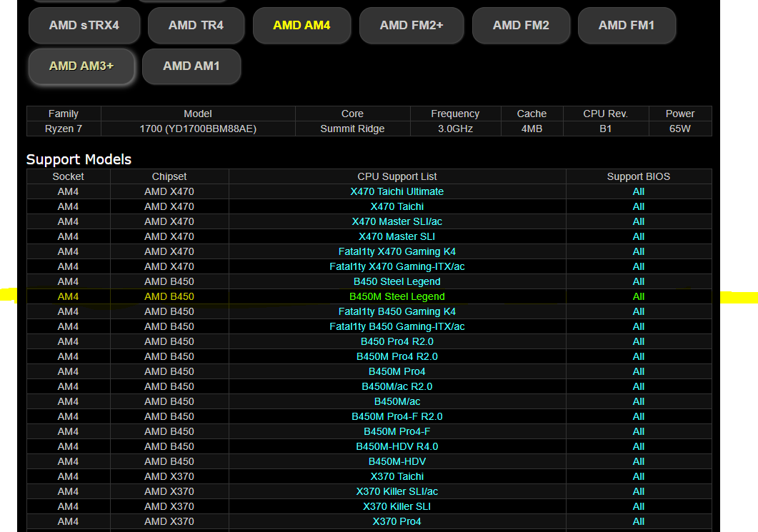The image size is (758, 532).
Task: Select the AMD FM1 socket button
Action: pos(627,25)
